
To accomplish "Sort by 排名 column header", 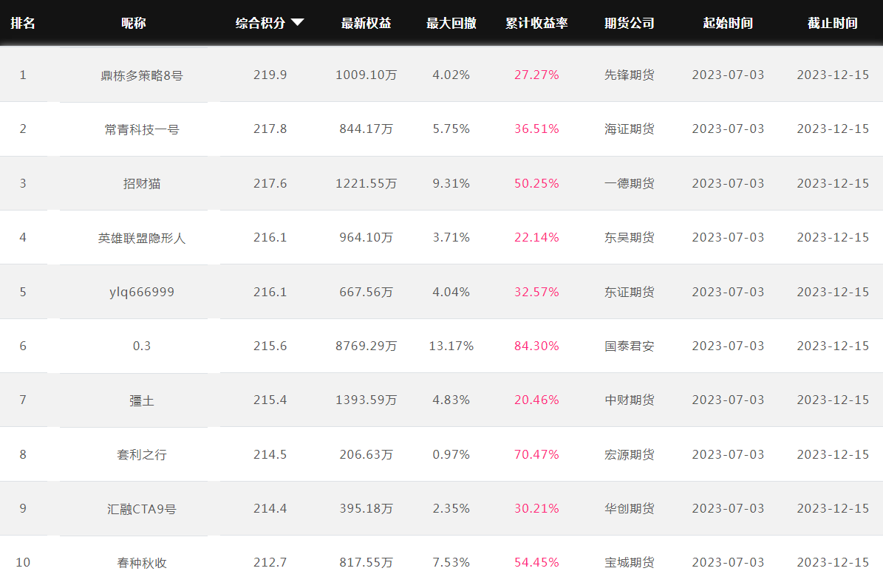I will [x=22, y=23].
